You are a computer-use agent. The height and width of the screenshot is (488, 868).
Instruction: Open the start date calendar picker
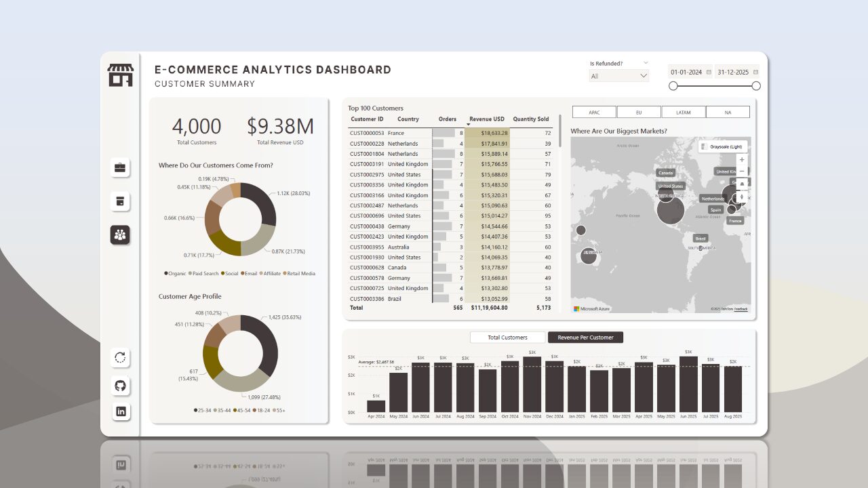[709, 72]
